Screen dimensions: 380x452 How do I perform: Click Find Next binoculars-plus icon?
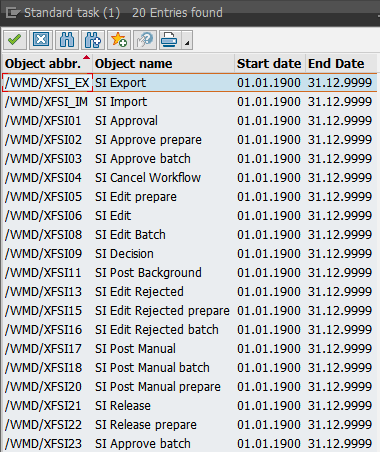93,40
